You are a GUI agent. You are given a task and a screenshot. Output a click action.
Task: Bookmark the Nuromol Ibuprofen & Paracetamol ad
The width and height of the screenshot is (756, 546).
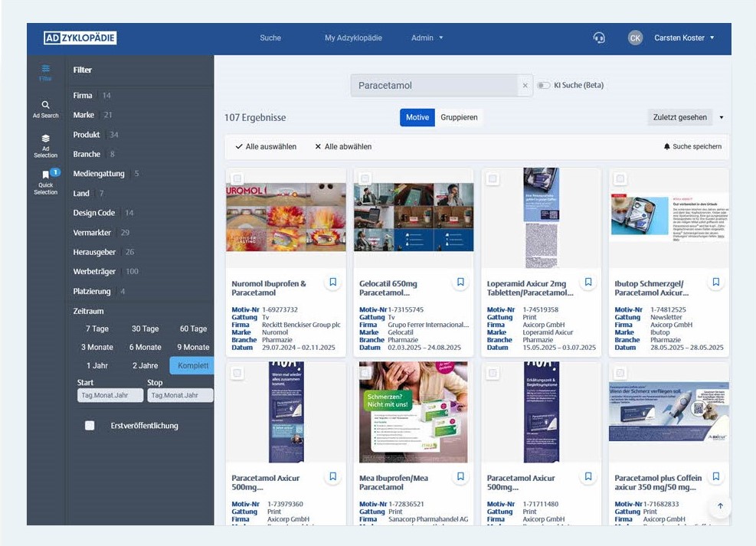(x=332, y=283)
